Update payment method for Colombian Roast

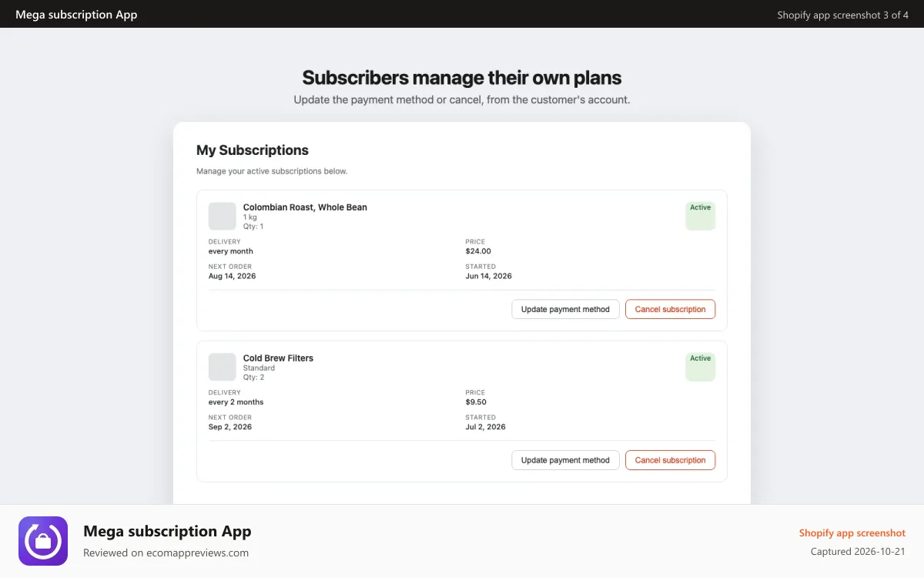coord(565,309)
